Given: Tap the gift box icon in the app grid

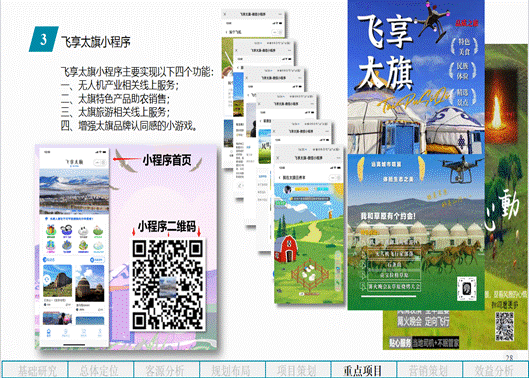Looking at the screenshot, I should click(51, 231).
